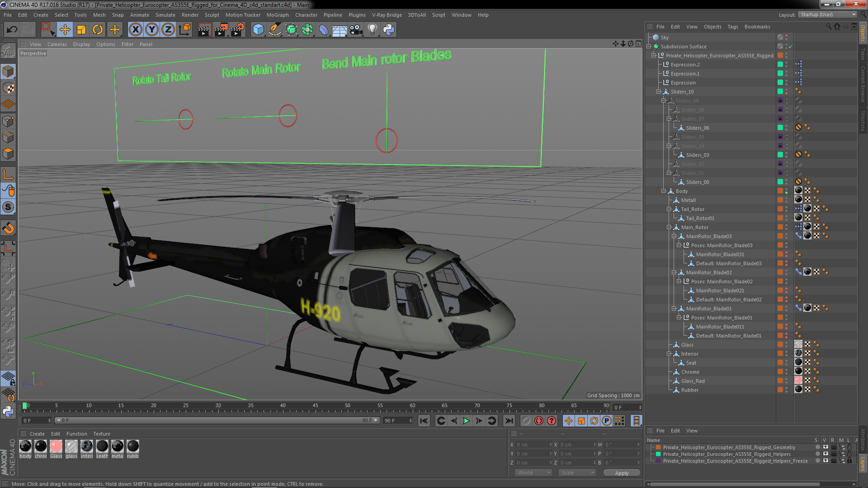Collapse the Subdivision Surface tree node
The width and height of the screenshot is (868, 488).
tap(649, 47)
